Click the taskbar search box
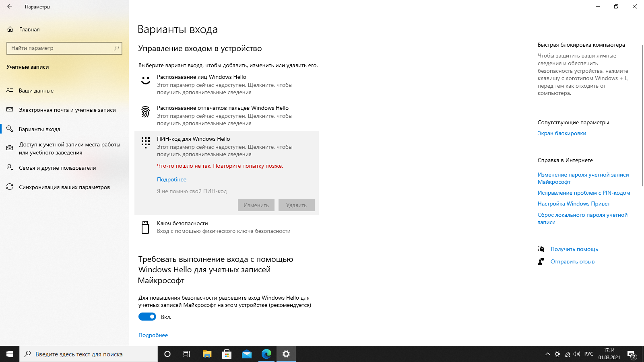644x362 pixels. [x=89, y=354]
